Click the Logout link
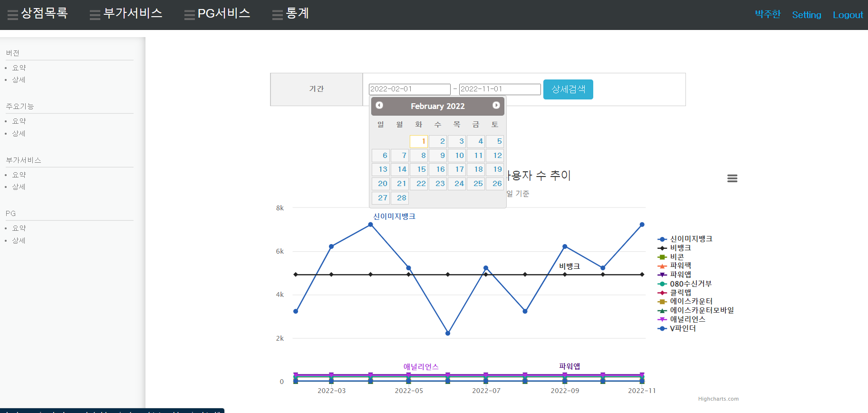 848,15
